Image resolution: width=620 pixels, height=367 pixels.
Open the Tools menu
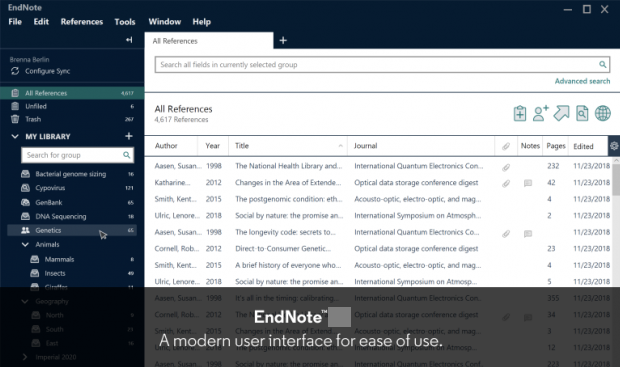(x=125, y=22)
